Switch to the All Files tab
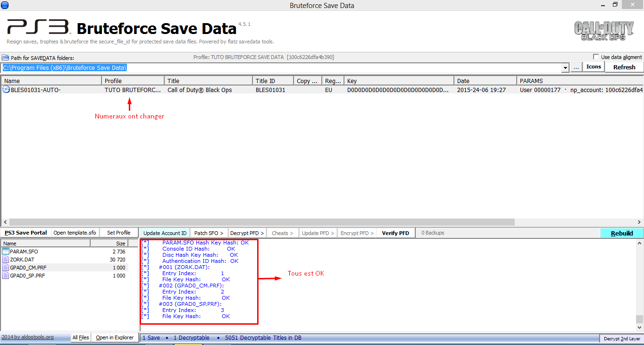The image size is (644, 345). [x=81, y=337]
